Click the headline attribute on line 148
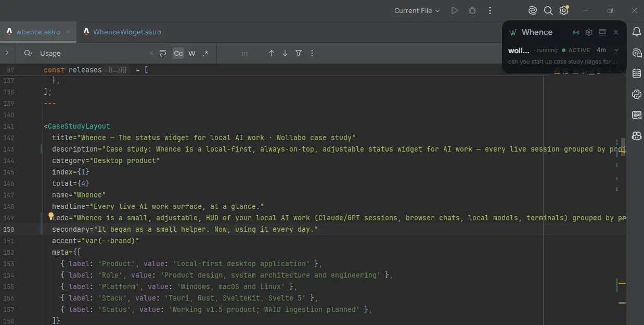The height and width of the screenshot is (325, 644). 158,206
